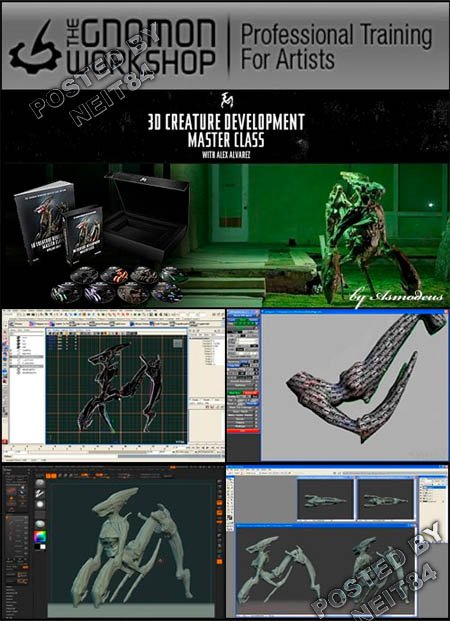Focus the large creature document in Photoshop
Screen dimensions: 450x621
326,570
